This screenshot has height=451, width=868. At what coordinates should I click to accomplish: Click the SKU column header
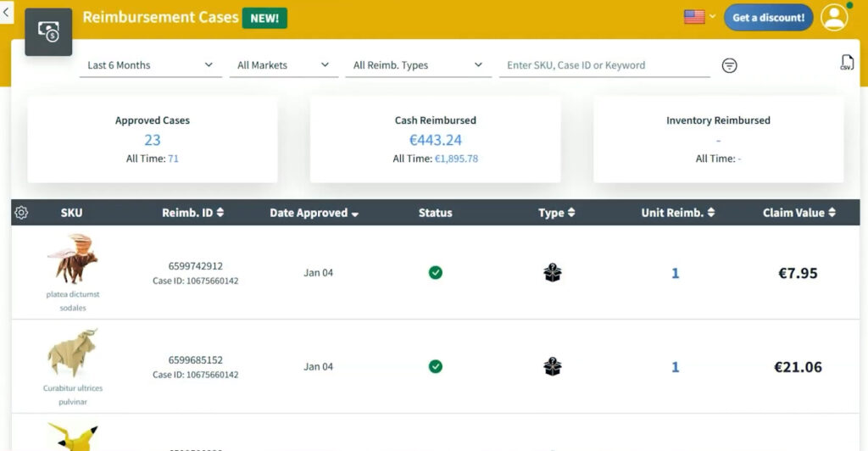[71, 213]
